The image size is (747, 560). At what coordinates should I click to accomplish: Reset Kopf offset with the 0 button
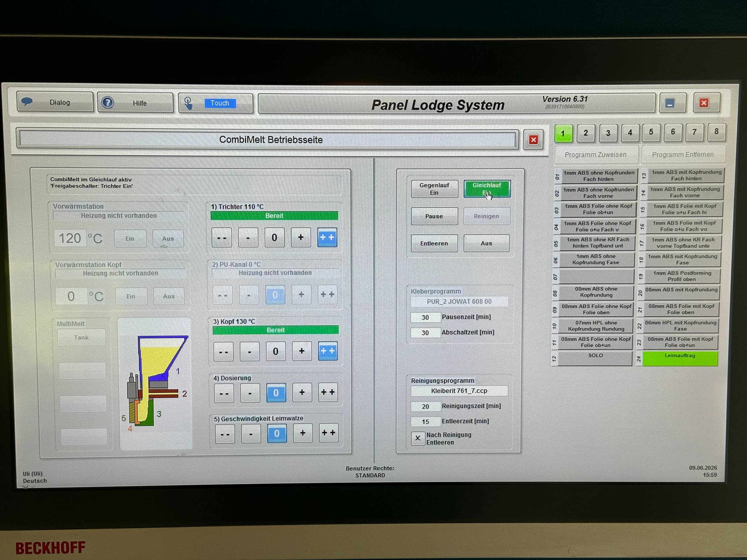click(x=275, y=351)
